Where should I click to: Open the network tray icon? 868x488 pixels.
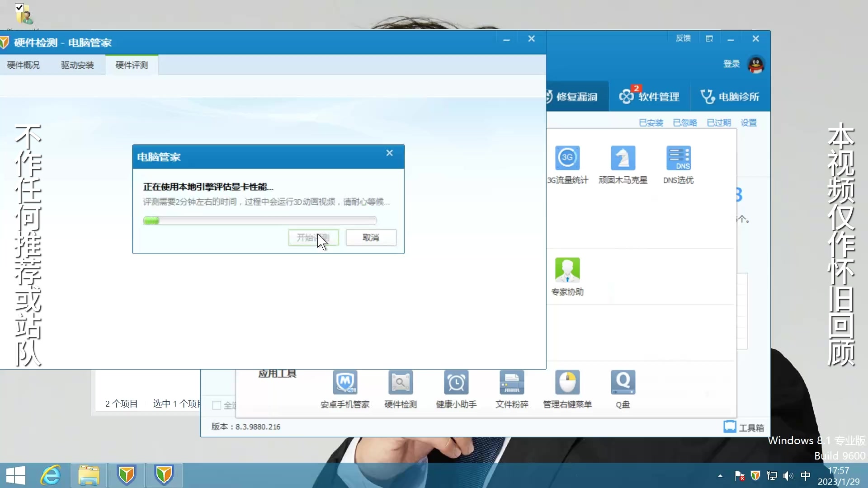pos(772,476)
